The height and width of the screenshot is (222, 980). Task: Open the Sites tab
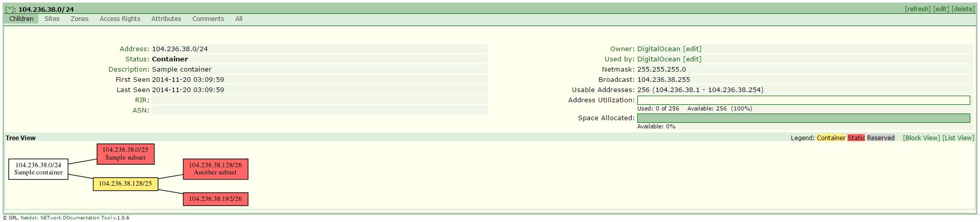pos(52,19)
